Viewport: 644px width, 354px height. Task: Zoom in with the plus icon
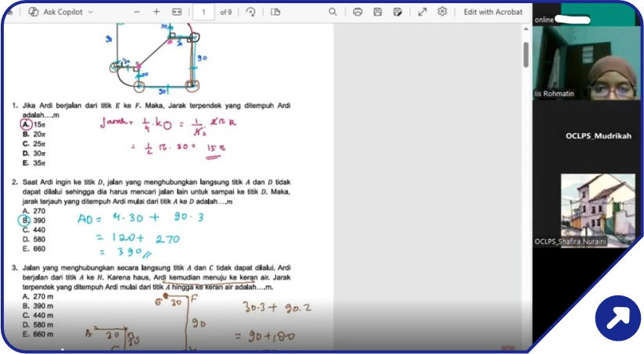click(x=157, y=12)
